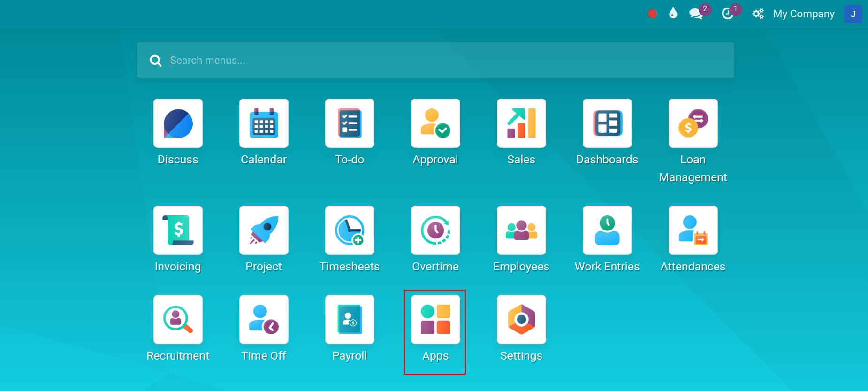This screenshot has width=868, height=391.
Task: Open the Apps module icon
Action: (435, 320)
